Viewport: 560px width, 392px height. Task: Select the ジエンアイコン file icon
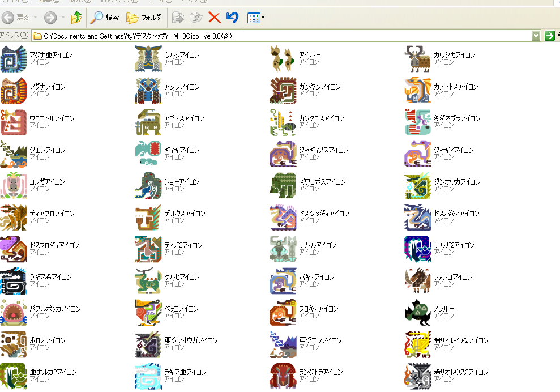(x=14, y=154)
